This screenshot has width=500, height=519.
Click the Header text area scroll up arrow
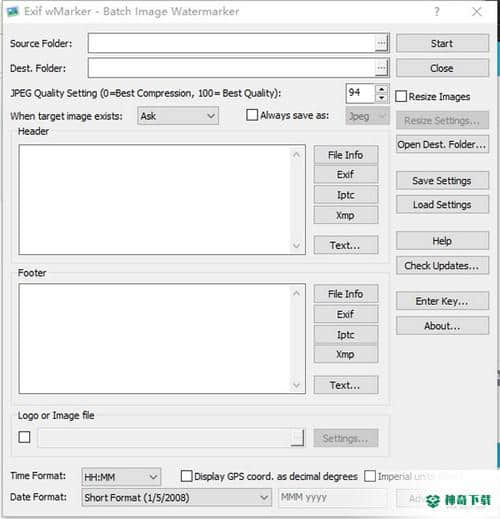coord(296,155)
